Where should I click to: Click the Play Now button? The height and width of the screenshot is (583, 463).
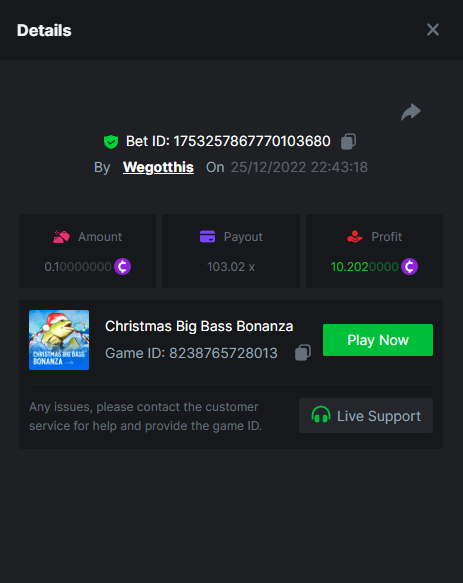378,340
